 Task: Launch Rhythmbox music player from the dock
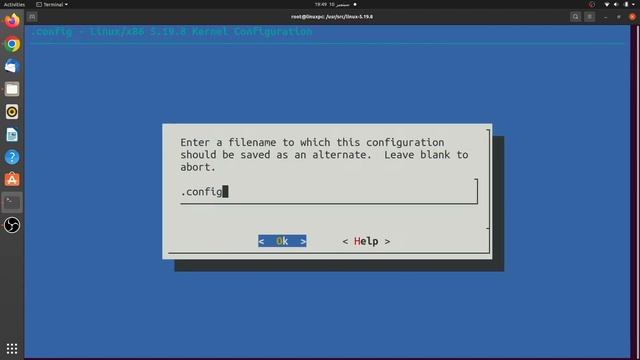click(x=12, y=112)
